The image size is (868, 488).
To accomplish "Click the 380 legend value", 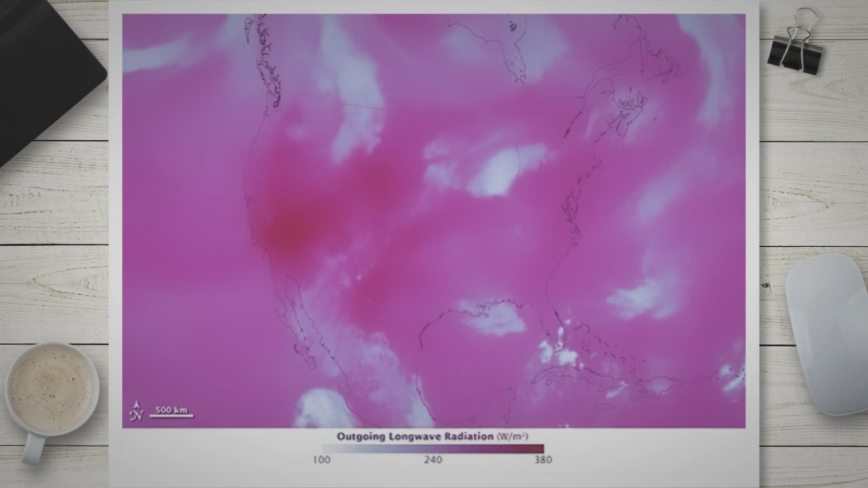I will 543,460.
